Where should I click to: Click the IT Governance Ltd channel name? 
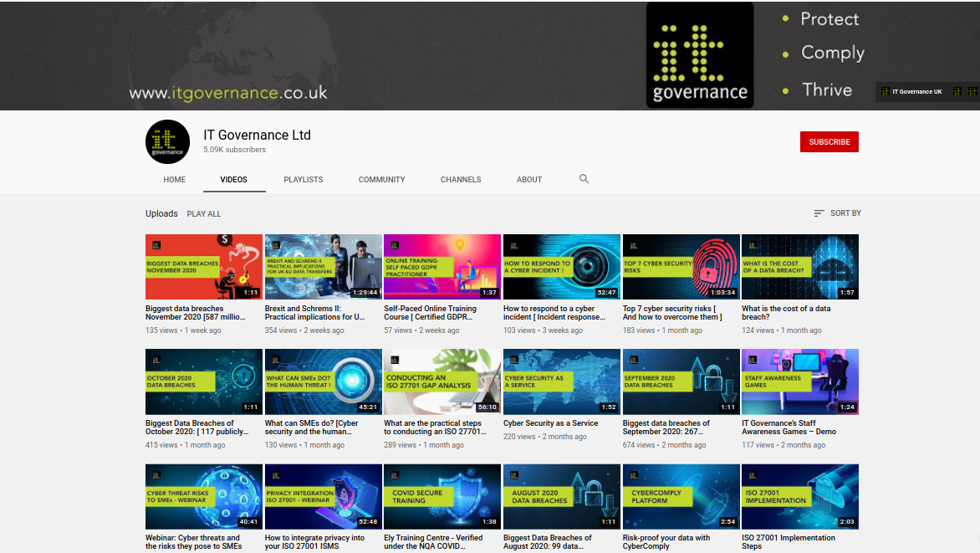tap(257, 136)
